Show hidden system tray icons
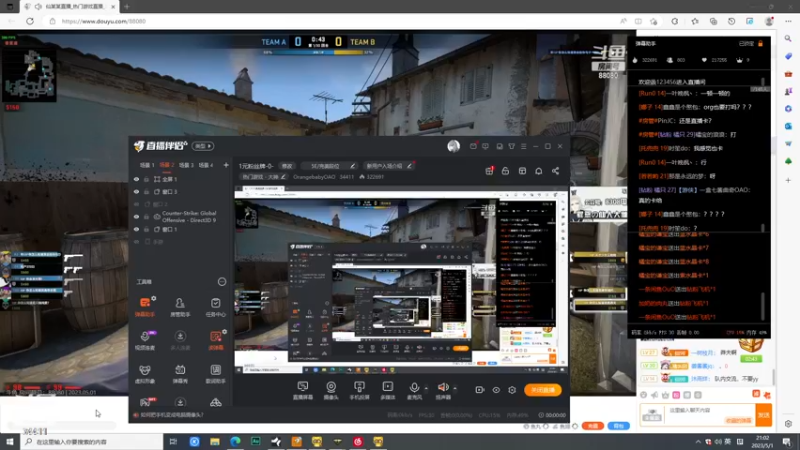 [x=697, y=442]
